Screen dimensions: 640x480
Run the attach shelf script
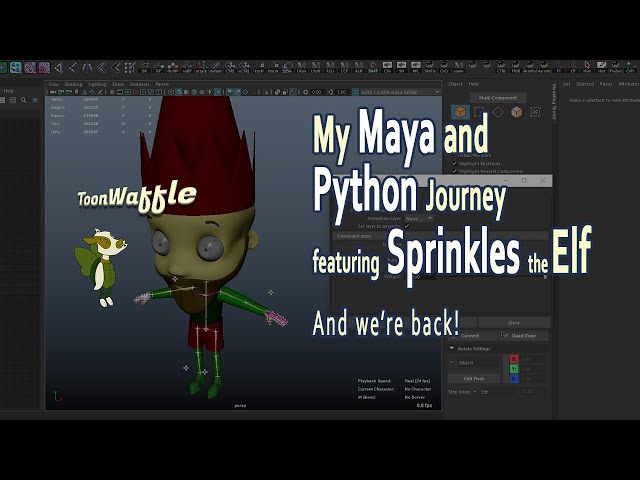(201, 67)
